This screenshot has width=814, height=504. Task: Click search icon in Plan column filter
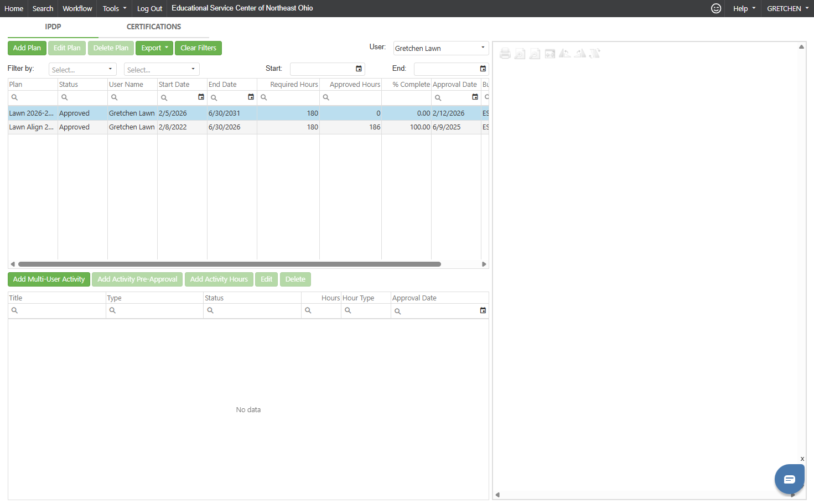(15, 97)
